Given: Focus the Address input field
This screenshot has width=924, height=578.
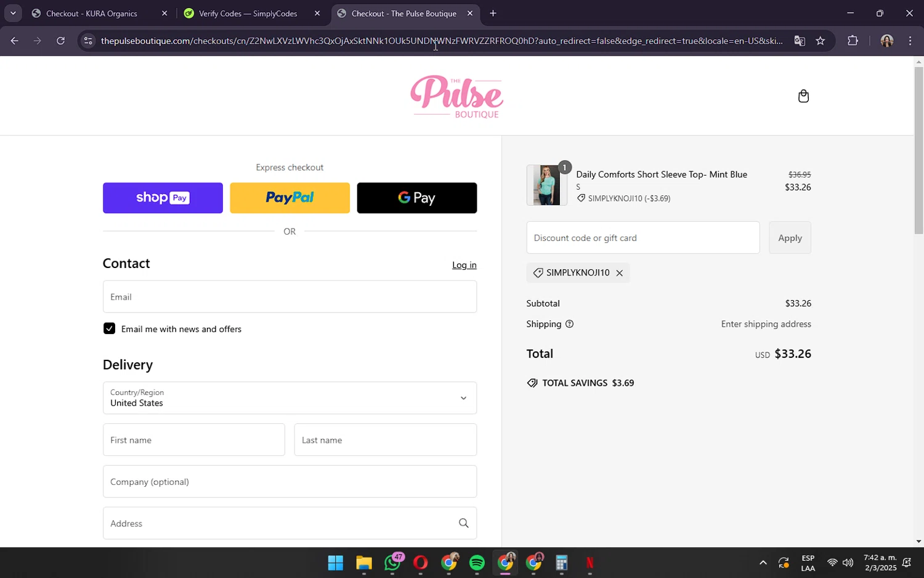Looking at the screenshot, I should coord(290,523).
